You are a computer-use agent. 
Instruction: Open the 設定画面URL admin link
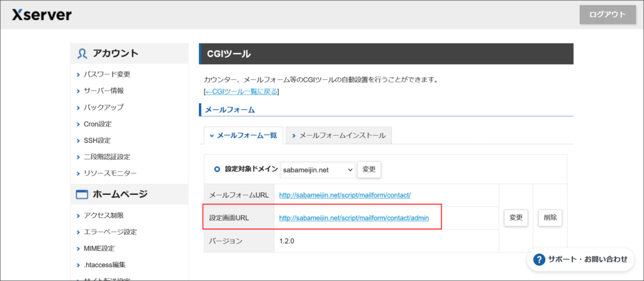coord(354,218)
